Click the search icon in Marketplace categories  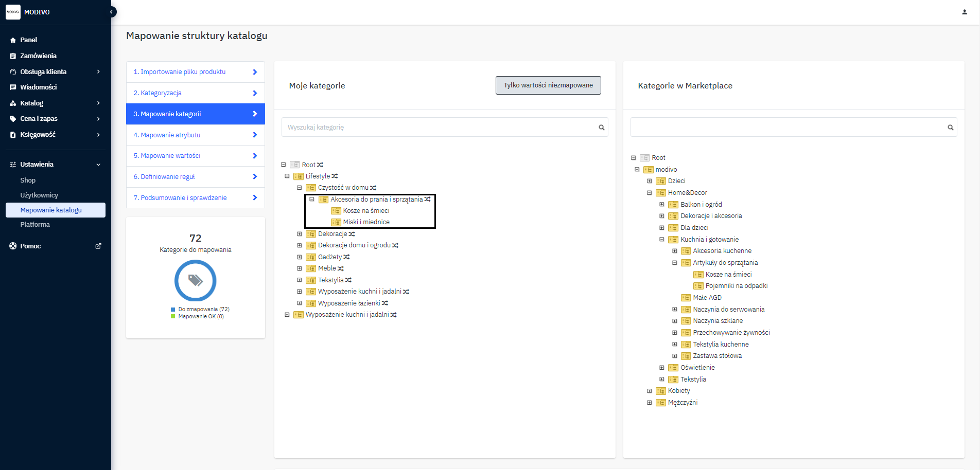[950, 128]
